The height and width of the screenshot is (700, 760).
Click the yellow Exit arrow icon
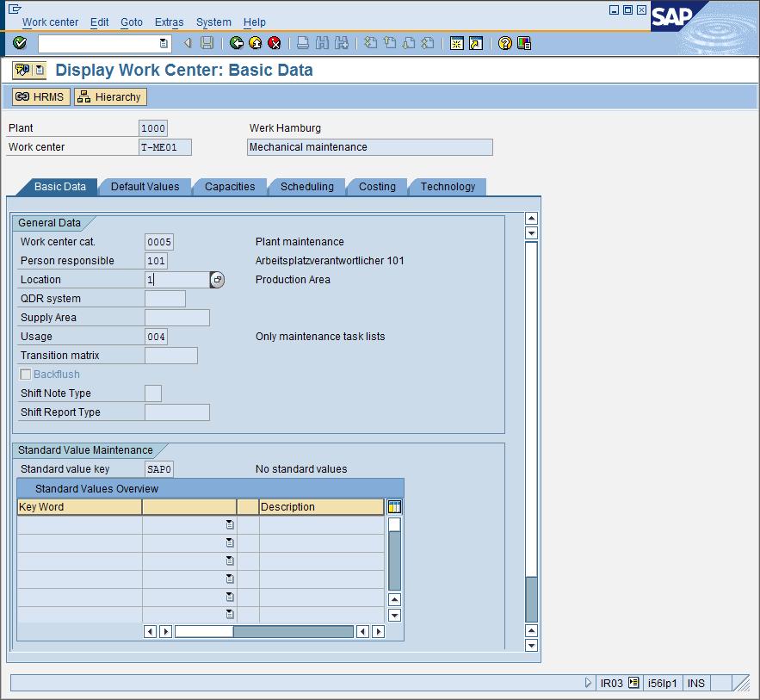[x=256, y=43]
